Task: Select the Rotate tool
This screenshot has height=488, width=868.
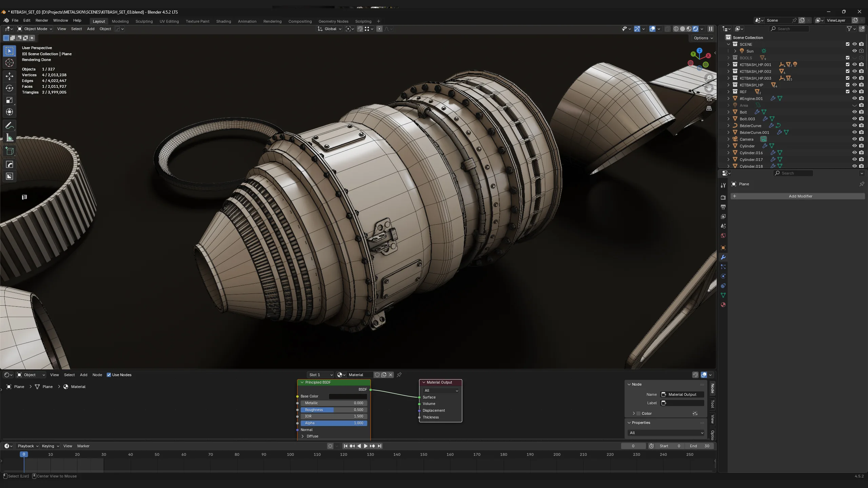Action: 9,88
